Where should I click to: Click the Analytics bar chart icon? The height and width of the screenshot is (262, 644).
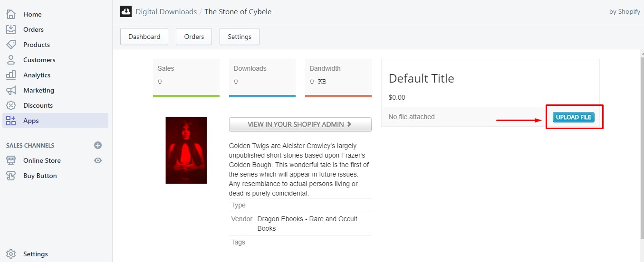pyautogui.click(x=11, y=75)
